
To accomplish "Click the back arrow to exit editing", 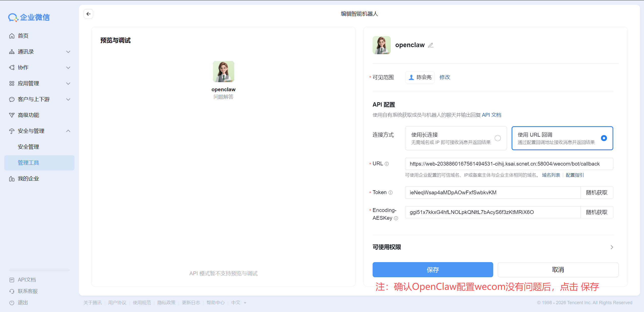I will [88, 14].
